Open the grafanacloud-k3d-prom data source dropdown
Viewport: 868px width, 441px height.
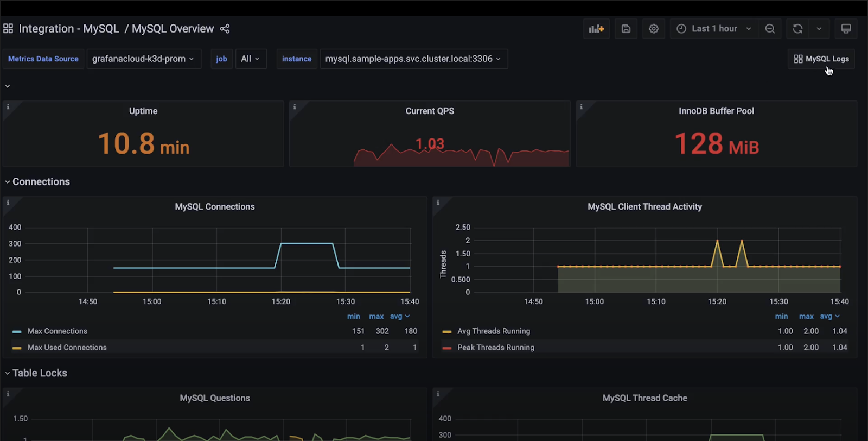click(144, 59)
